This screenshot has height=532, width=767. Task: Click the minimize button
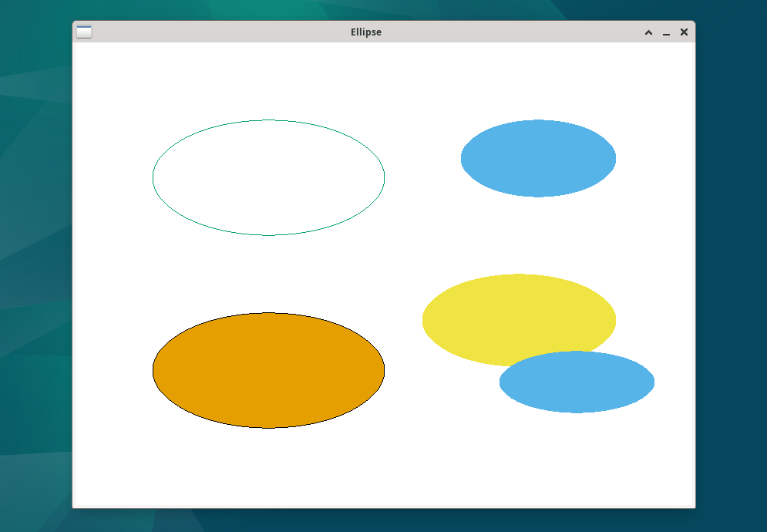click(666, 32)
